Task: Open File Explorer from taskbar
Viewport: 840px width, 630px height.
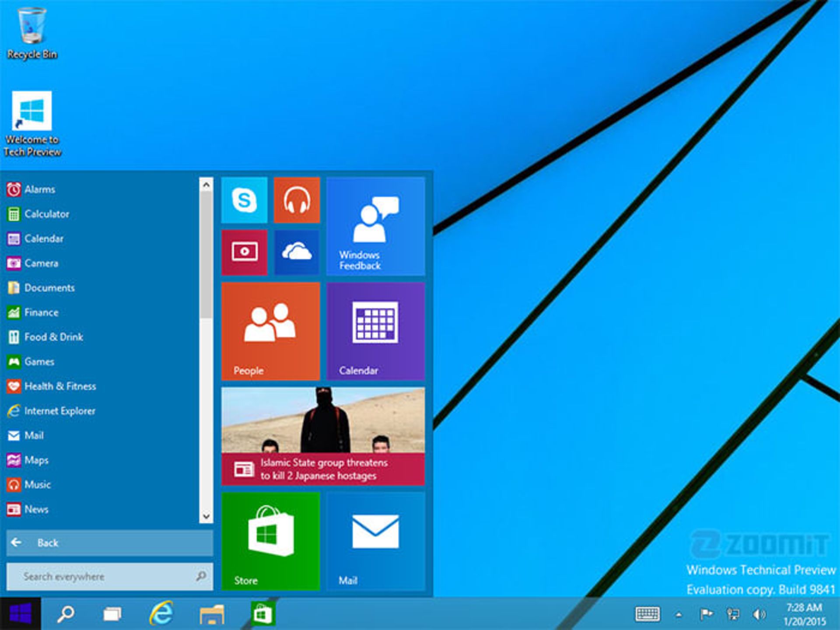Action: 212,614
